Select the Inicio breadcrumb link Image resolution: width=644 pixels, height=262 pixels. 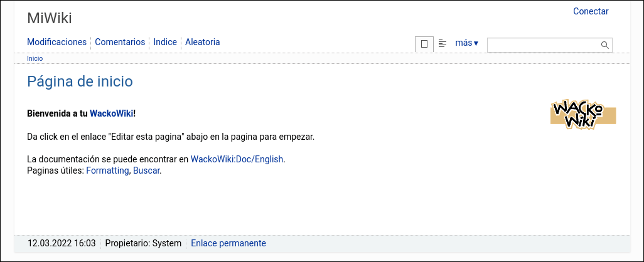click(x=35, y=58)
